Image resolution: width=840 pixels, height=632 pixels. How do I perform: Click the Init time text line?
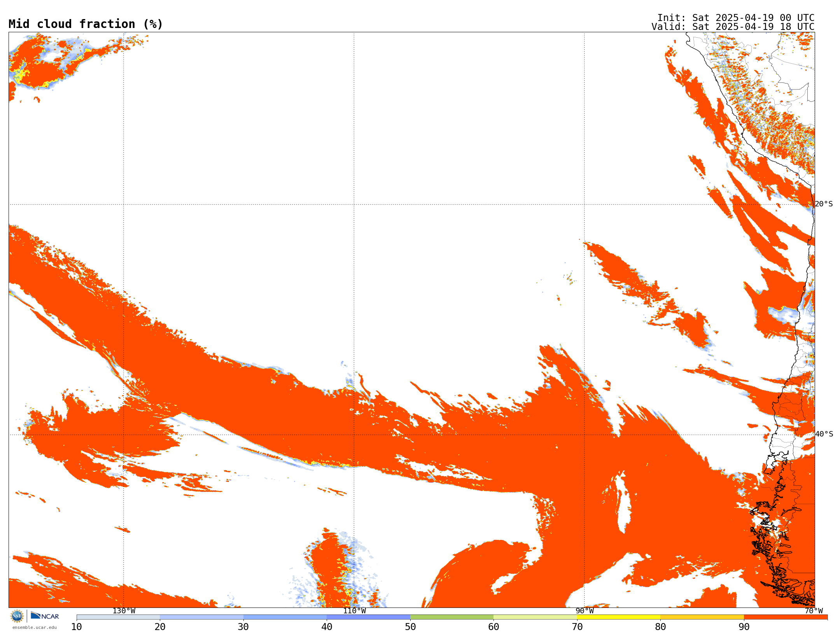736,18
